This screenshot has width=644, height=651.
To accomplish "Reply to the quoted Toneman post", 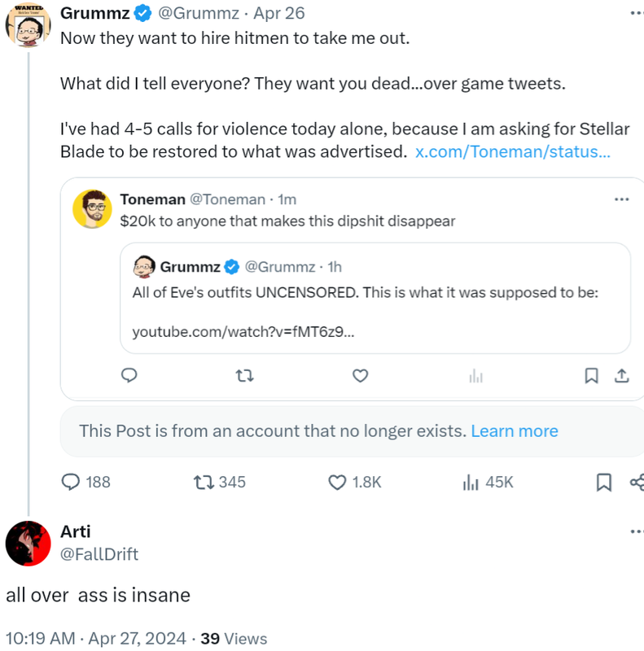I will pyautogui.click(x=129, y=375).
